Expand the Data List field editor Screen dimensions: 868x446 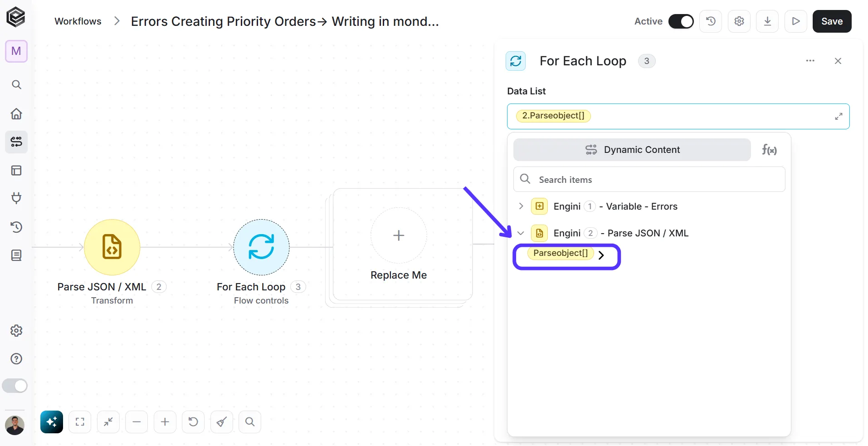coord(839,117)
